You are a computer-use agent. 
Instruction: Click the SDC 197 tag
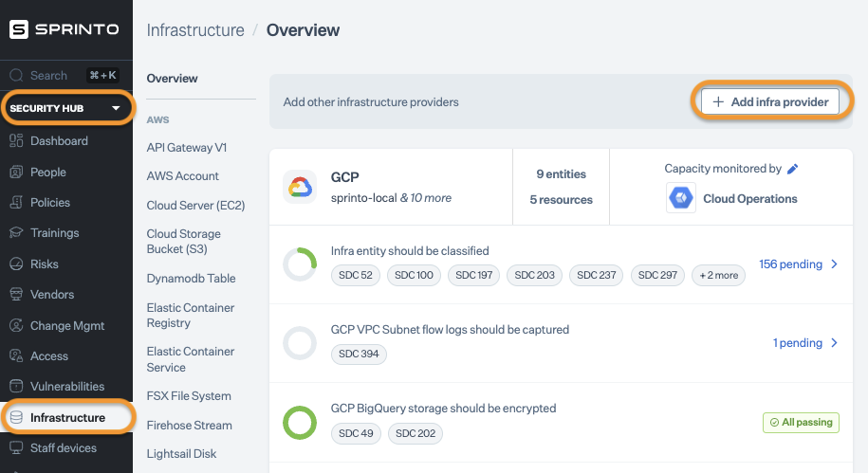(474, 276)
